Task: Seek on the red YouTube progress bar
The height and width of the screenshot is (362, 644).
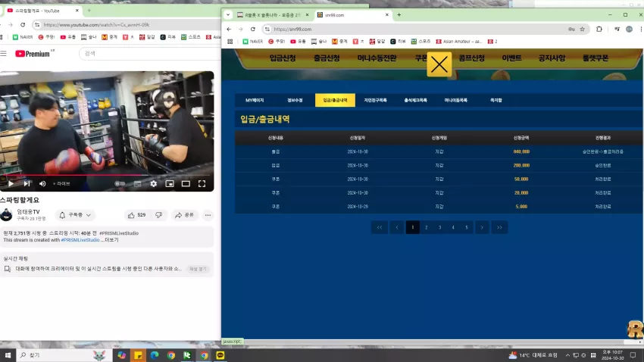Action: coord(107,175)
